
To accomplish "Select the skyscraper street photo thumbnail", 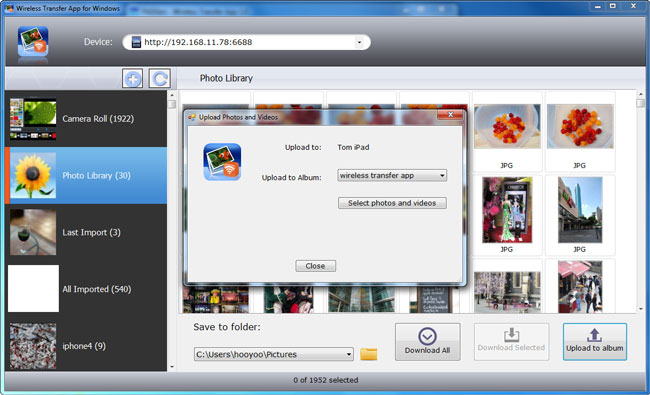I will coord(580,210).
